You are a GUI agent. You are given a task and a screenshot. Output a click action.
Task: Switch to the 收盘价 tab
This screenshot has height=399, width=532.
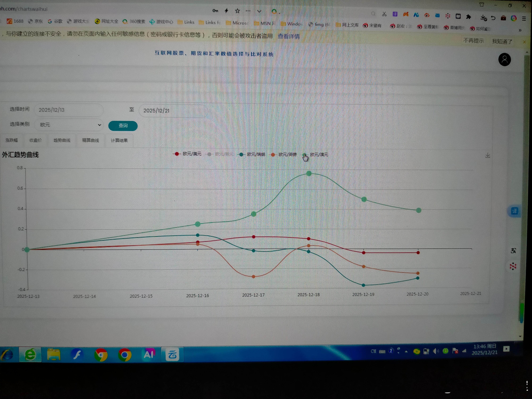pyautogui.click(x=36, y=140)
